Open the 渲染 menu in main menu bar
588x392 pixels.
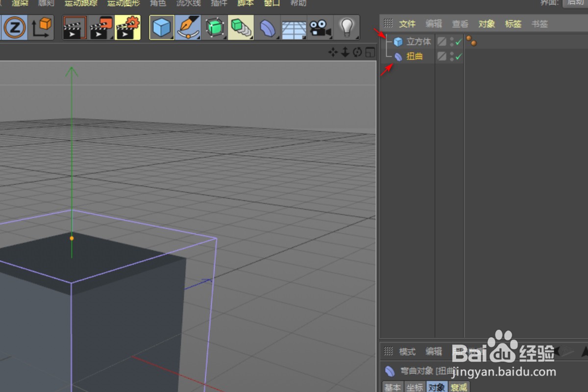(x=21, y=3)
